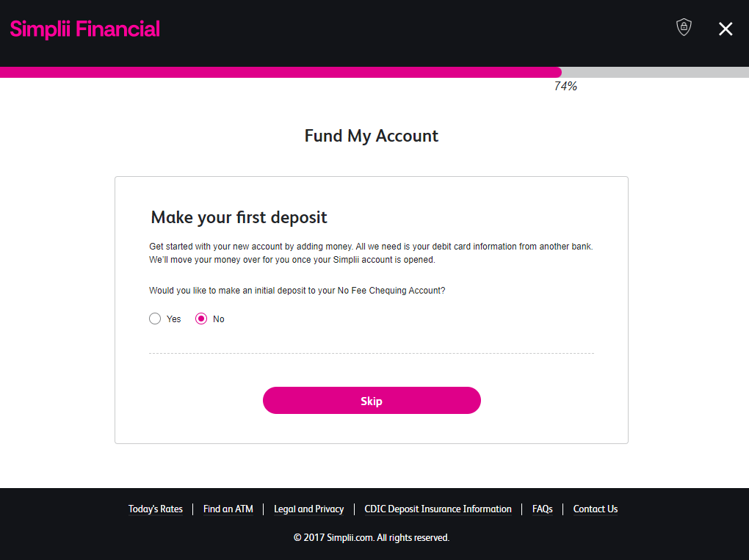Click the Make your first deposit heading
Viewport: 749px width, 560px height.
239,217
